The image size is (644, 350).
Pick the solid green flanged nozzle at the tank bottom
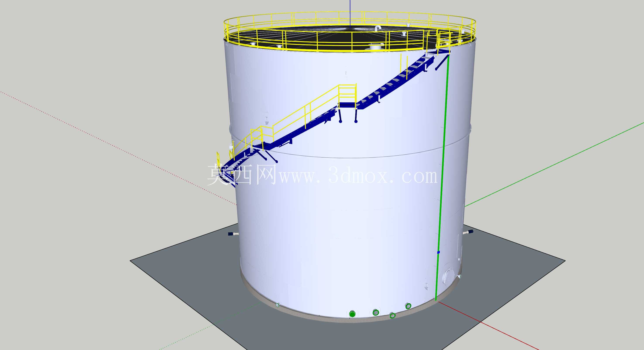tap(352, 314)
